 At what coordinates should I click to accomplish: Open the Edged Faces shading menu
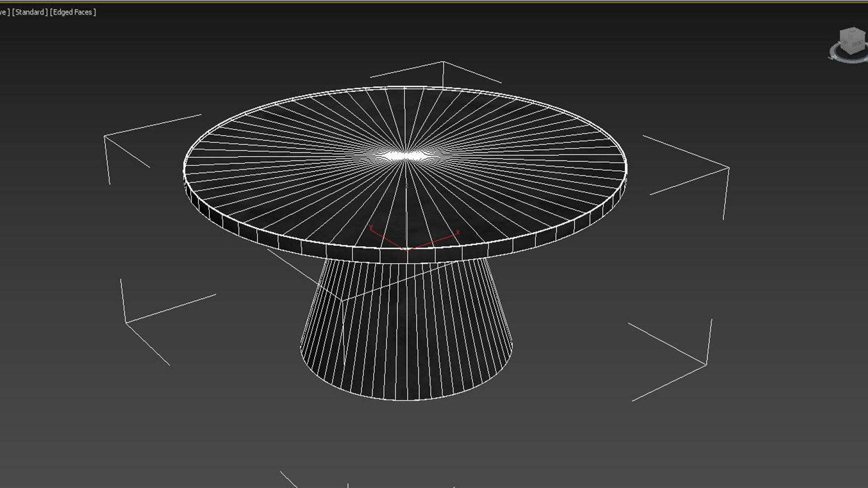coord(73,12)
